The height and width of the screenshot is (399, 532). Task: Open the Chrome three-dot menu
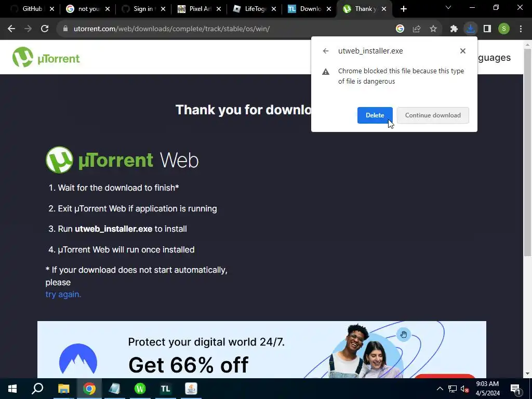pyautogui.click(x=521, y=29)
